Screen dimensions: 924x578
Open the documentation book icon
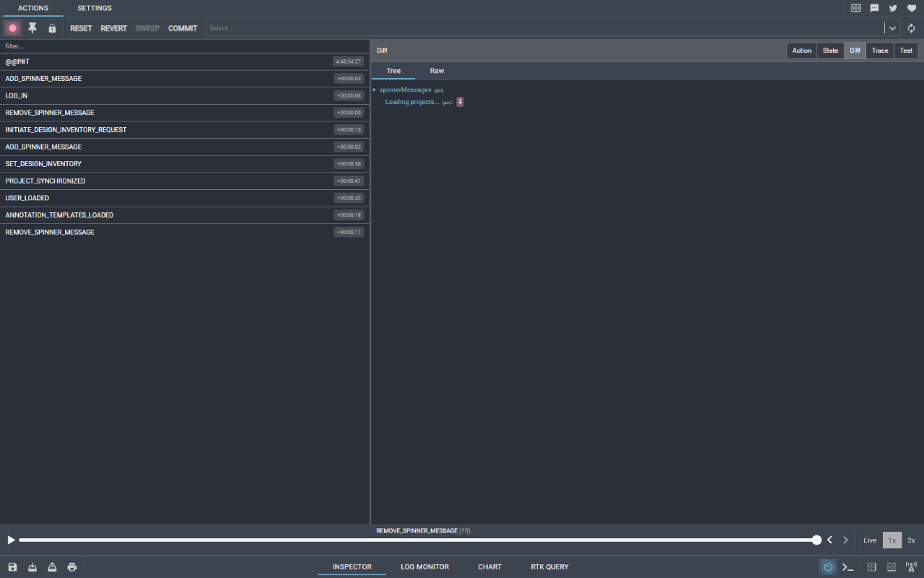[x=855, y=8]
